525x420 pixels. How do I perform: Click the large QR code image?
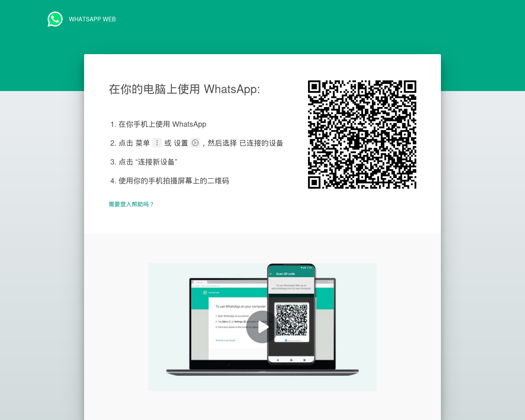click(x=362, y=135)
